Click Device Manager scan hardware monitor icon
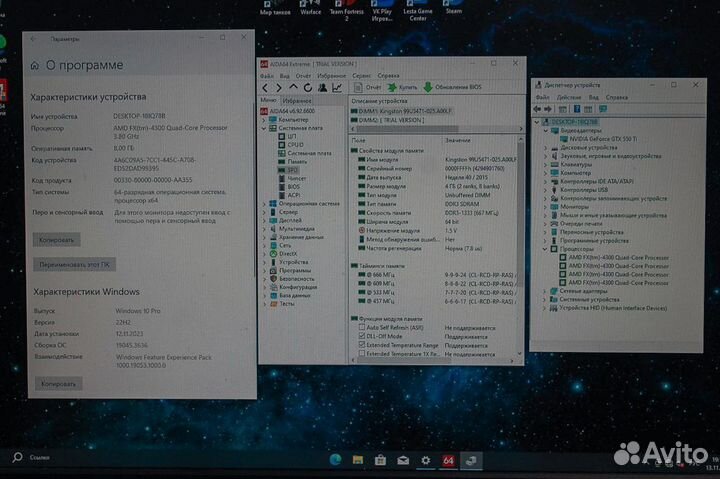The height and width of the screenshot is (479, 720). (602, 109)
